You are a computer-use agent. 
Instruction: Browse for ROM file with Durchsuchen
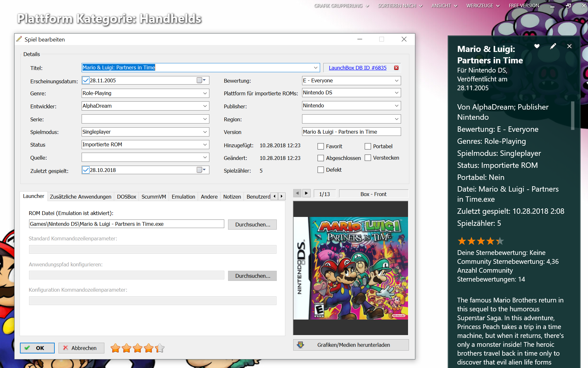252,224
